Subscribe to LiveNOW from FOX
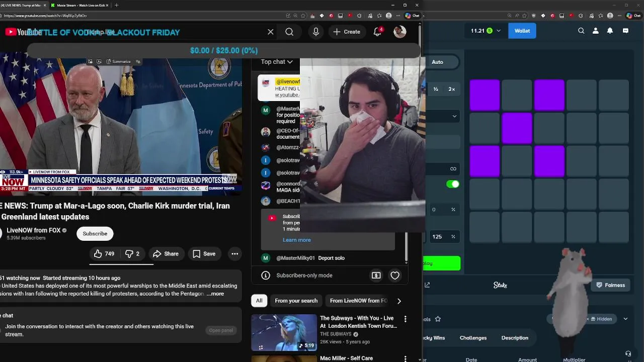The width and height of the screenshot is (644, 362). [x=95, y=234]
